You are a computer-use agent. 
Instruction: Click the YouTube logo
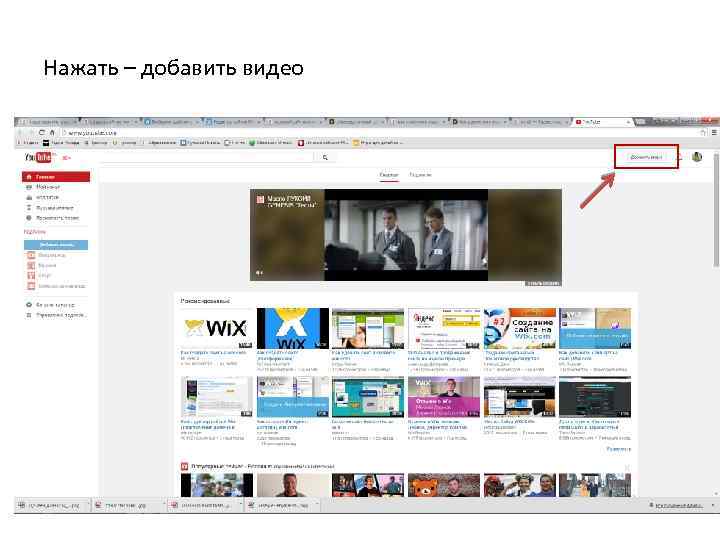pyautogui.click(x=40, y=158)
